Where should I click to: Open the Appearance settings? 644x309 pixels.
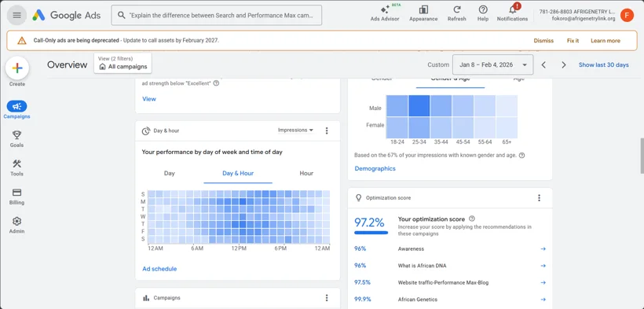point(423,13)
